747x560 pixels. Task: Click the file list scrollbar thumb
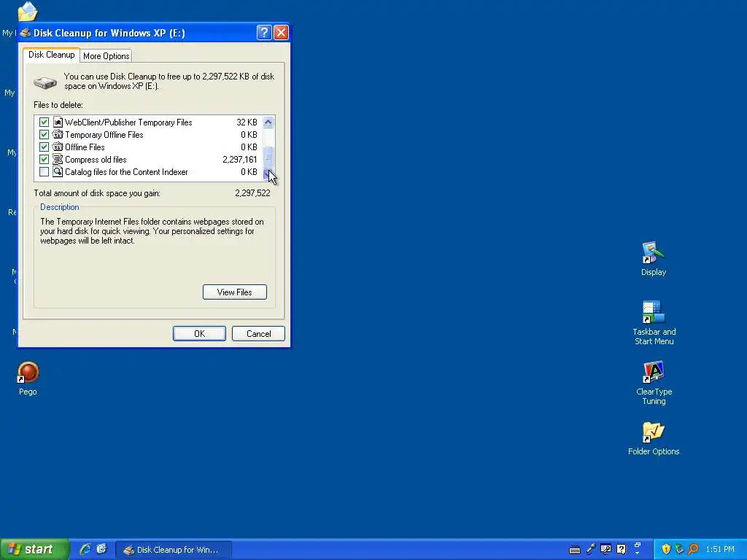click(x=268, y=156)
